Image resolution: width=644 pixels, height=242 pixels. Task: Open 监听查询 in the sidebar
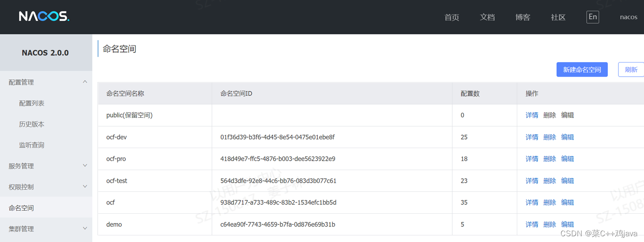tap(32, 145)
